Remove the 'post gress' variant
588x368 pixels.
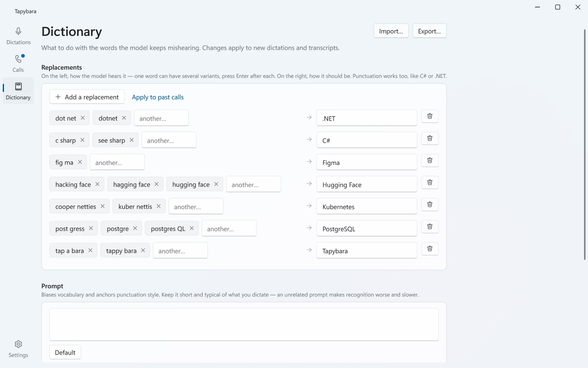(x=91, y=228)
